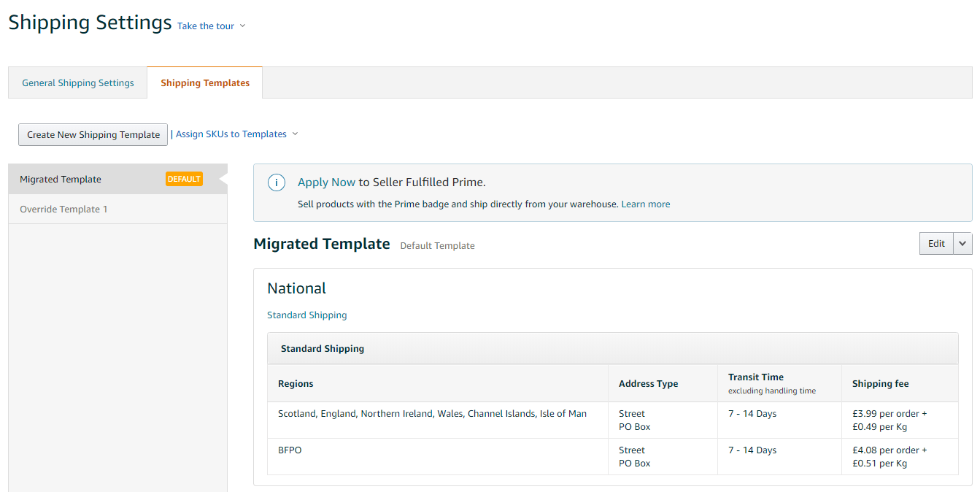
Task: Click the info icon beside the Prime banner
Action: click(276, 182)
